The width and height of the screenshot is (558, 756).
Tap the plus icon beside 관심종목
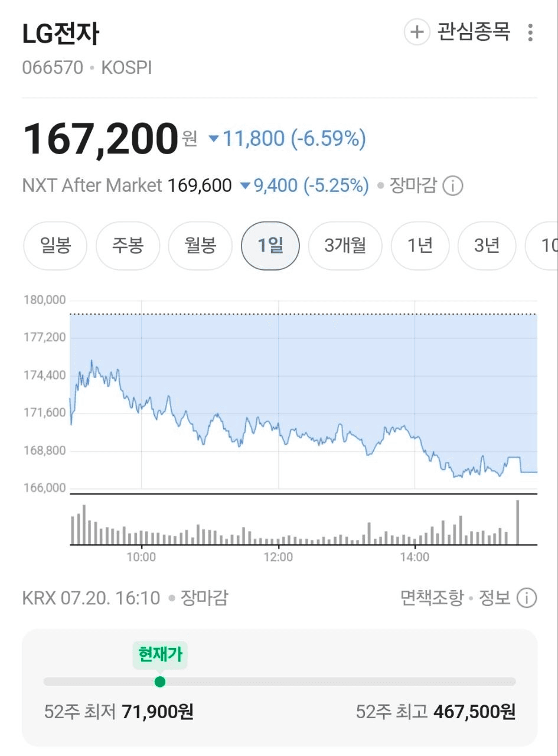pyautogui.click(x=417, y=32)
